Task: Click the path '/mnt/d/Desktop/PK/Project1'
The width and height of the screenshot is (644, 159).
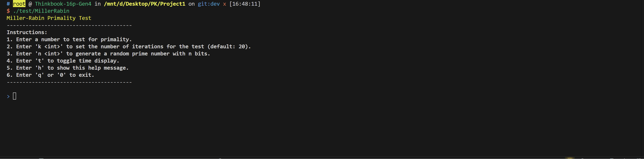Action: click(145, 4)
